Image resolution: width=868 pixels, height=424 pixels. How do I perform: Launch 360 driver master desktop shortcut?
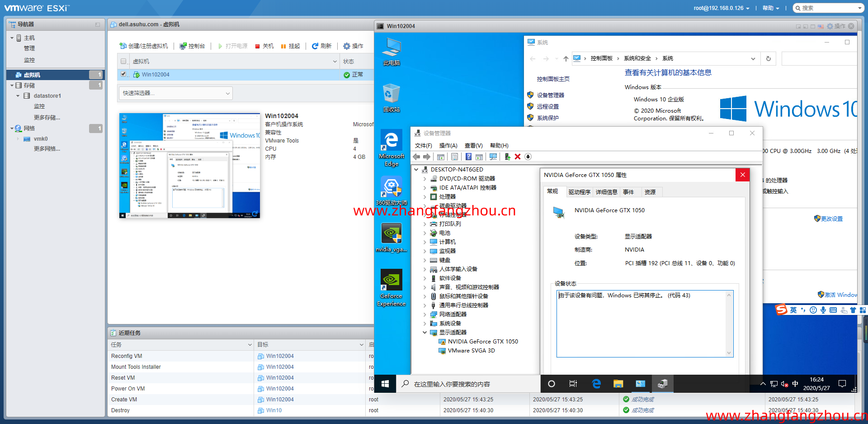coord(392,191)
